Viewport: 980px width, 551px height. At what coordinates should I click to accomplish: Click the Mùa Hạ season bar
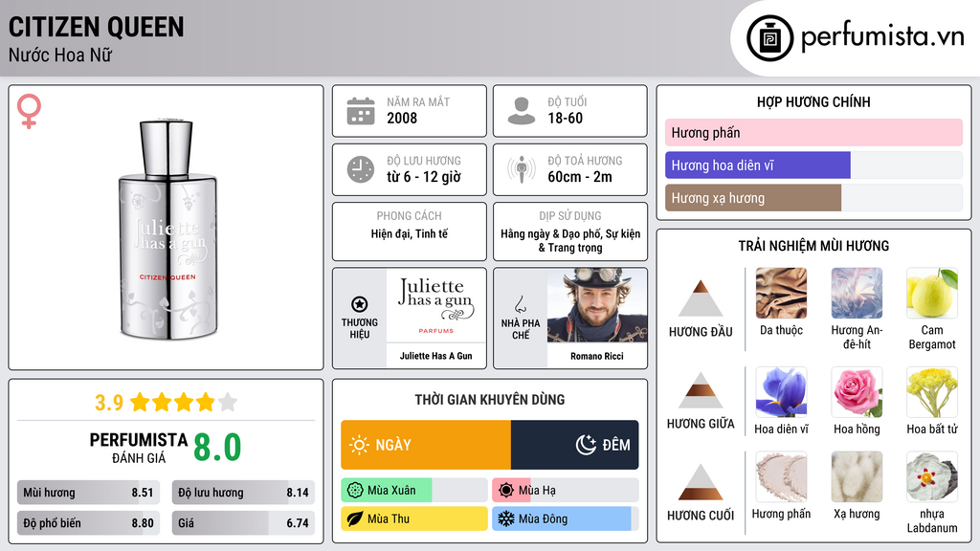(565, 491)
